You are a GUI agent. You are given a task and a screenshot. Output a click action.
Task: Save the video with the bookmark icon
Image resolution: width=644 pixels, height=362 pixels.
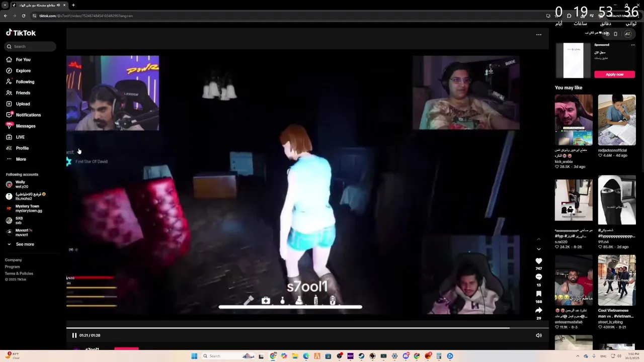pos(539,294)
